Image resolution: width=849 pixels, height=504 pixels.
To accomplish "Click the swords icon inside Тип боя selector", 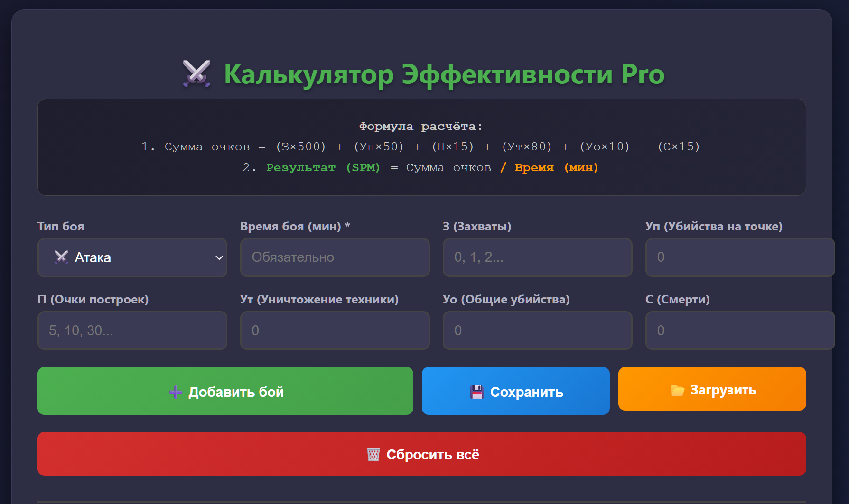I will point(61,257).
